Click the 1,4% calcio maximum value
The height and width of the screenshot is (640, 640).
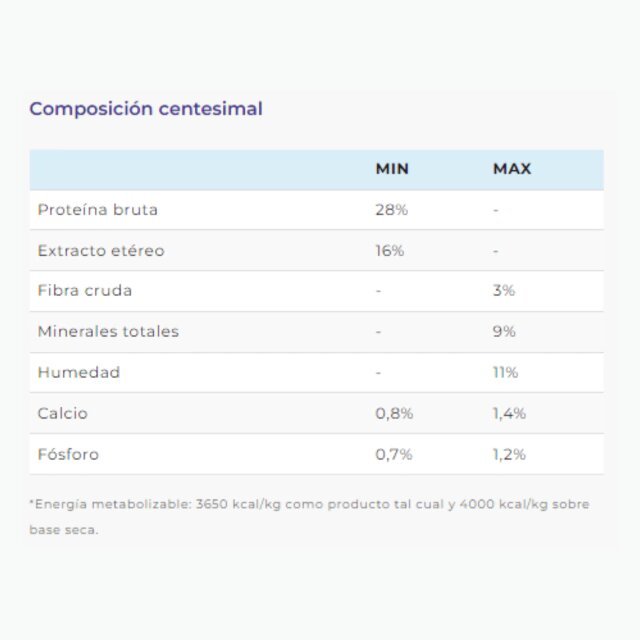(x=509, y=413)
